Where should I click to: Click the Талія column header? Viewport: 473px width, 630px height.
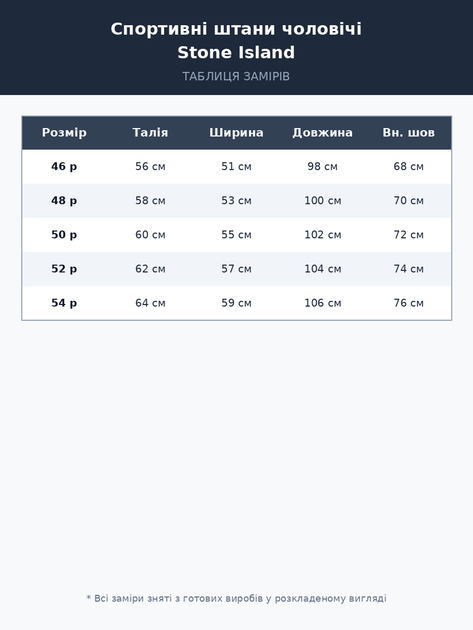coord(150,133)
